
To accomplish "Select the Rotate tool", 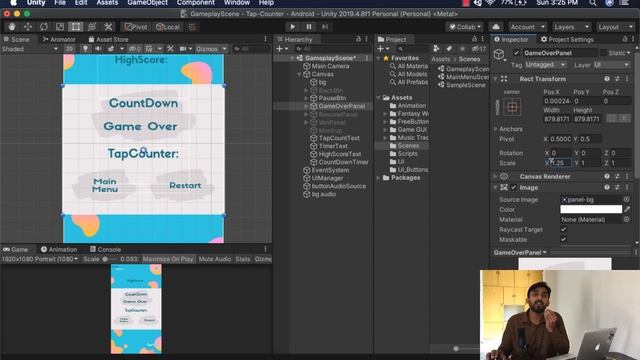I will [44, 27].
